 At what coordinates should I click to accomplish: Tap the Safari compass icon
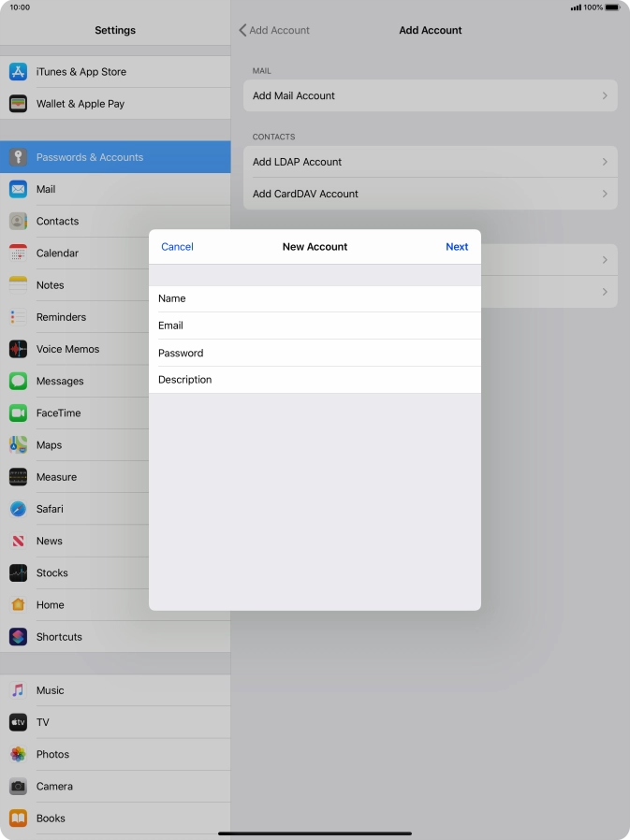tap(18, 509)
